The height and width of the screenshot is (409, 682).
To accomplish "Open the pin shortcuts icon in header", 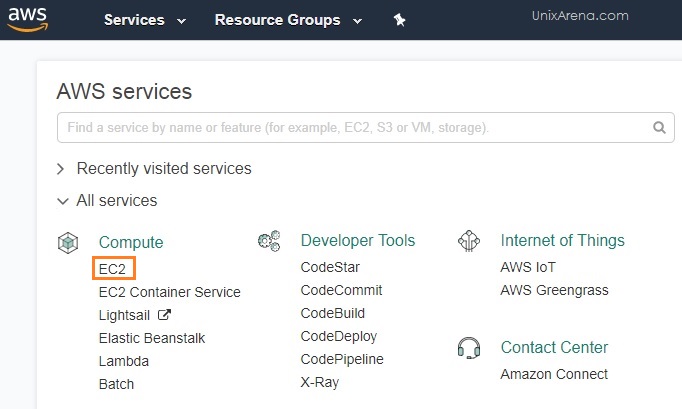I will point(399,20).
